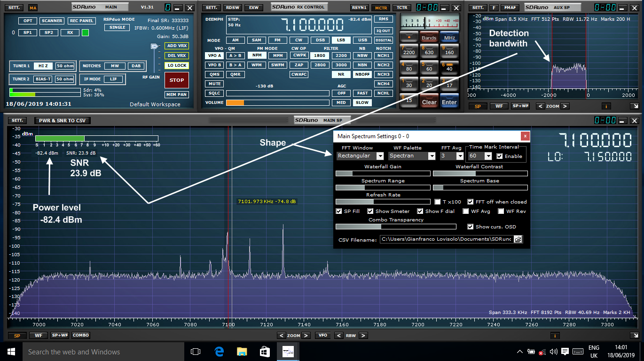The height and width of the screenshot is (361, 644).
Task: Click the CSV Filename path field
Action: [x=447, y=239]
